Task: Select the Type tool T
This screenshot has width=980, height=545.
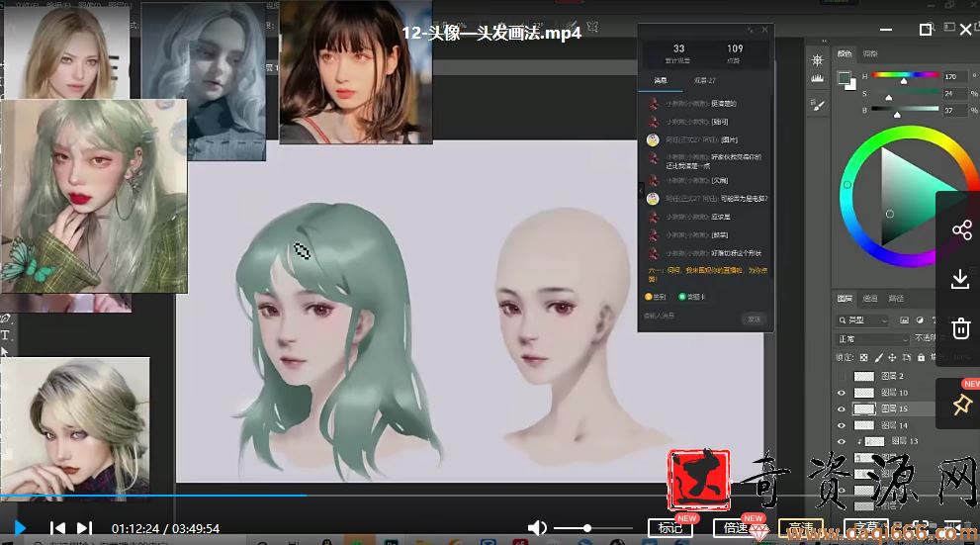Action: pyautogui.click(x=5, y=335)
